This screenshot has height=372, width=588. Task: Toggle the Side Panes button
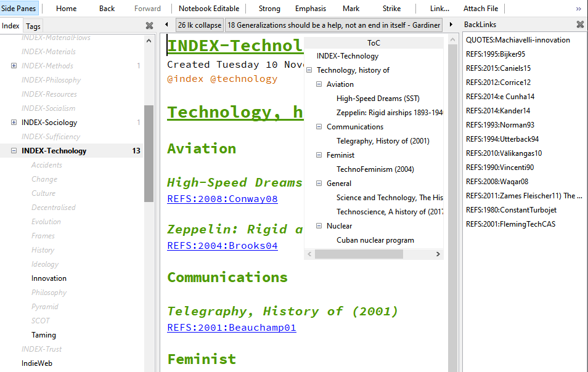[x=18, y=9]
